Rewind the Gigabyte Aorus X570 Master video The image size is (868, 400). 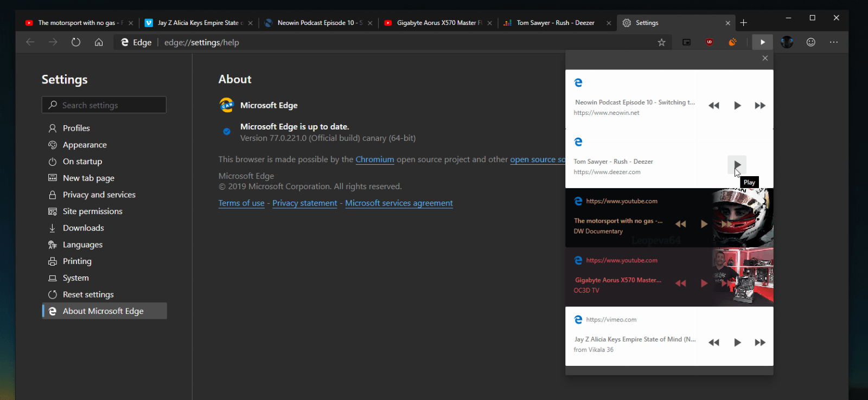pyautogui.click(x=681, y=283)
